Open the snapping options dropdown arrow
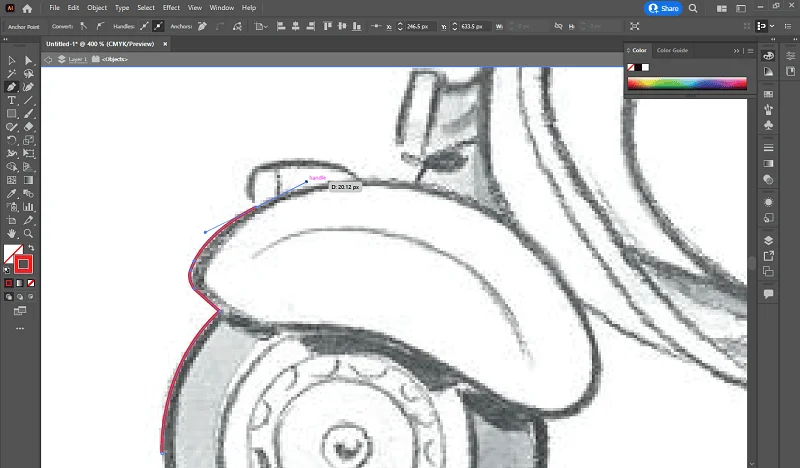This screenshot has width=800, height=468. (x=772, y=26)
